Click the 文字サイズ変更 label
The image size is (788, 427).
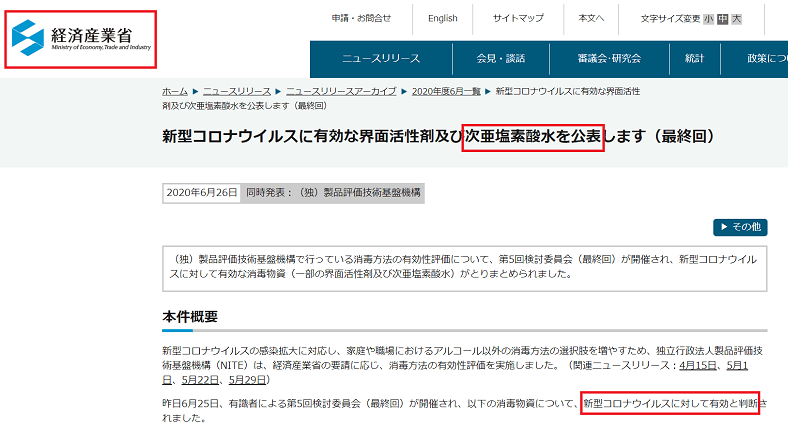pos(670,19)
